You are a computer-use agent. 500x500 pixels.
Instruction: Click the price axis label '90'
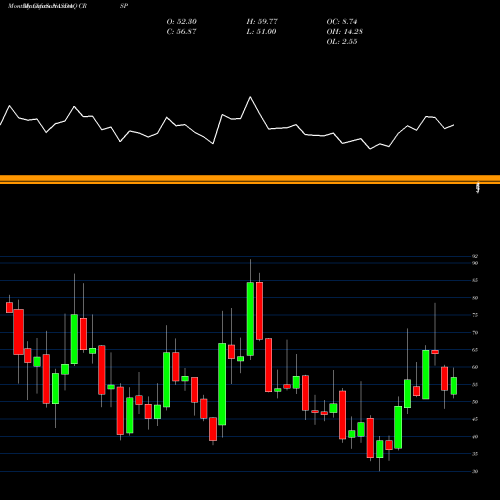475,263
